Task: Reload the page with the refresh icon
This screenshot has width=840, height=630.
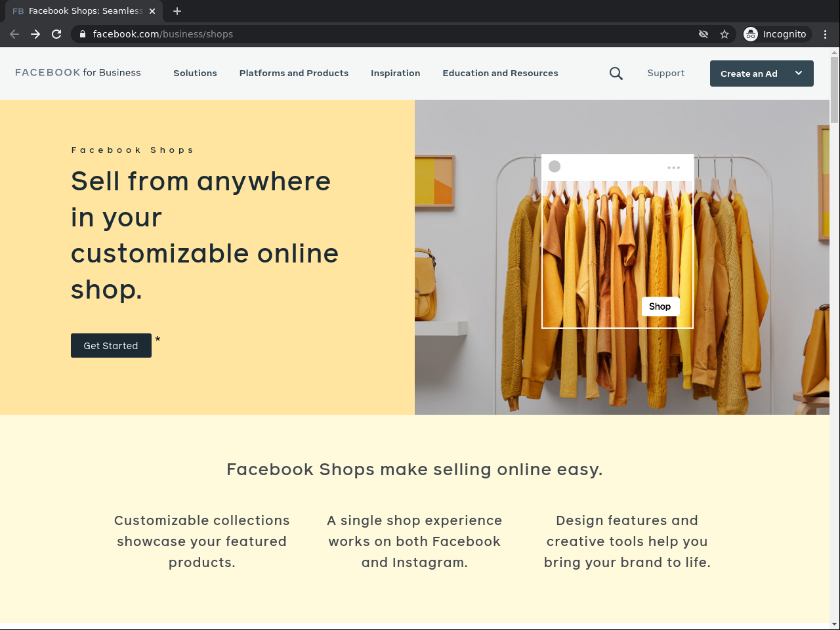Action: click(56, 34)
